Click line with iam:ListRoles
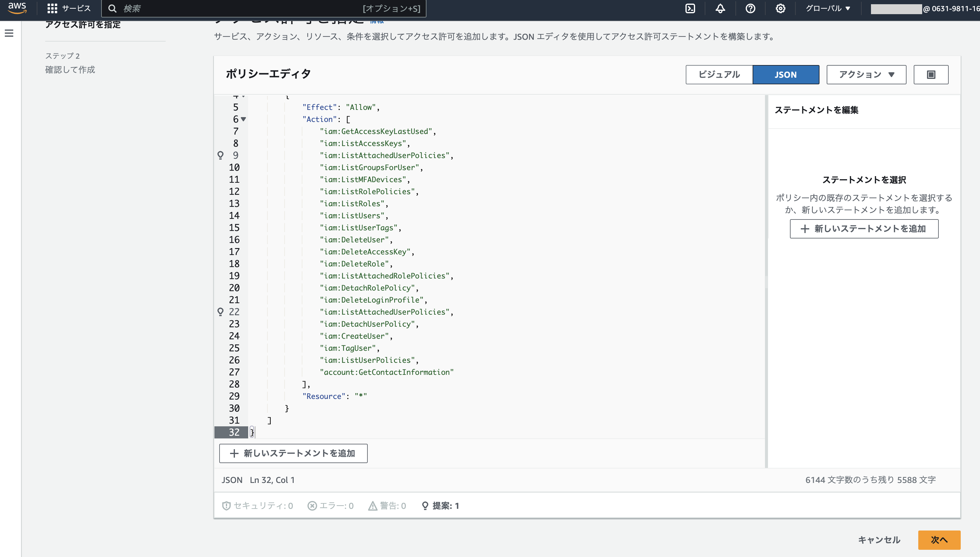The width and height of the screenshot is (980, 557). (354, 204)
